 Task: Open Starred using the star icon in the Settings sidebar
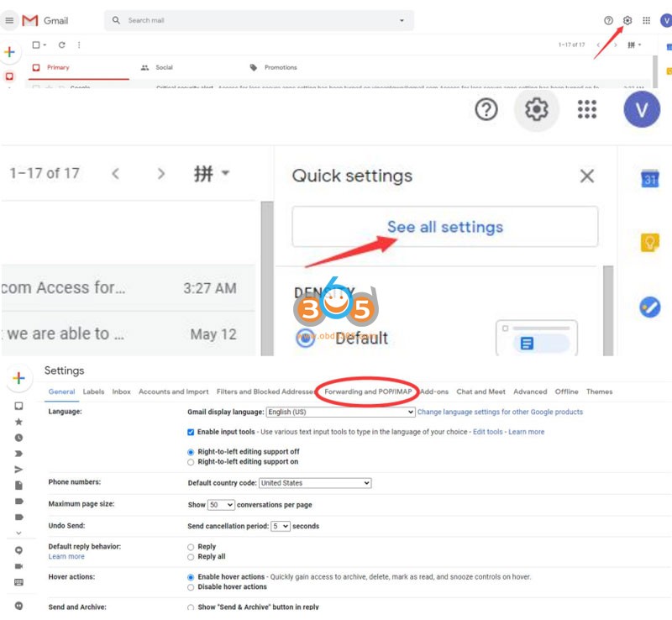18,422
